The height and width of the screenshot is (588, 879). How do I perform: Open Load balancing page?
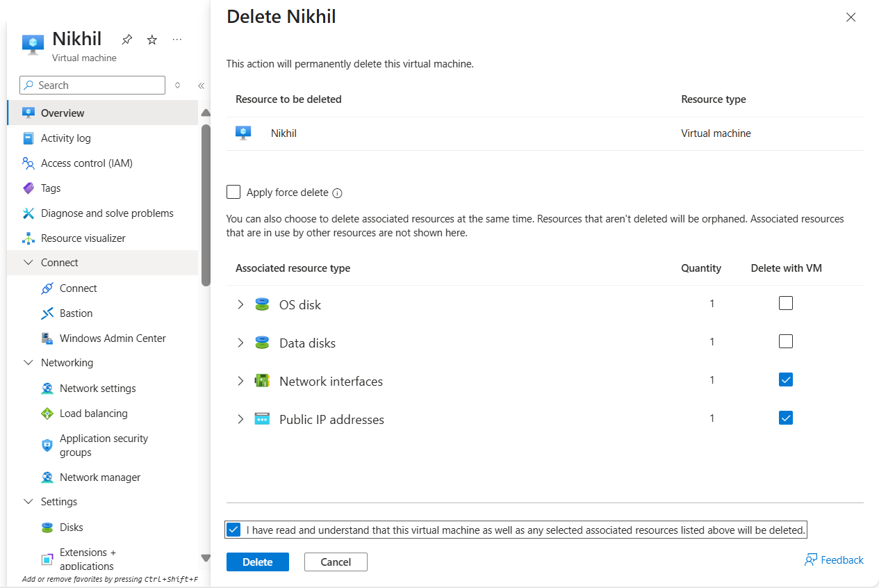pos(103,414)
